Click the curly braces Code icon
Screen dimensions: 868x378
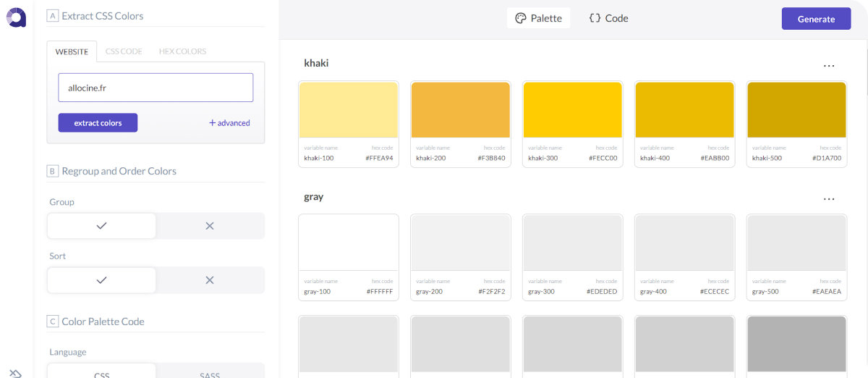595,18
